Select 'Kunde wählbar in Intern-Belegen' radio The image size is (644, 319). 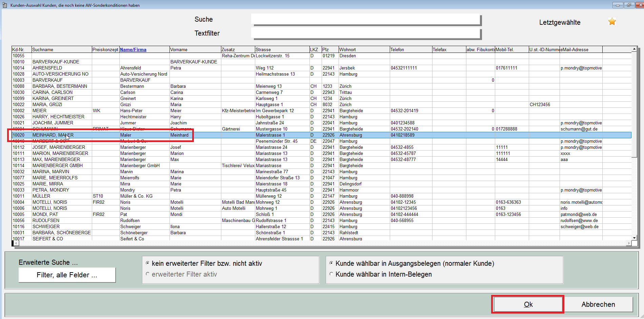[331, 274]
